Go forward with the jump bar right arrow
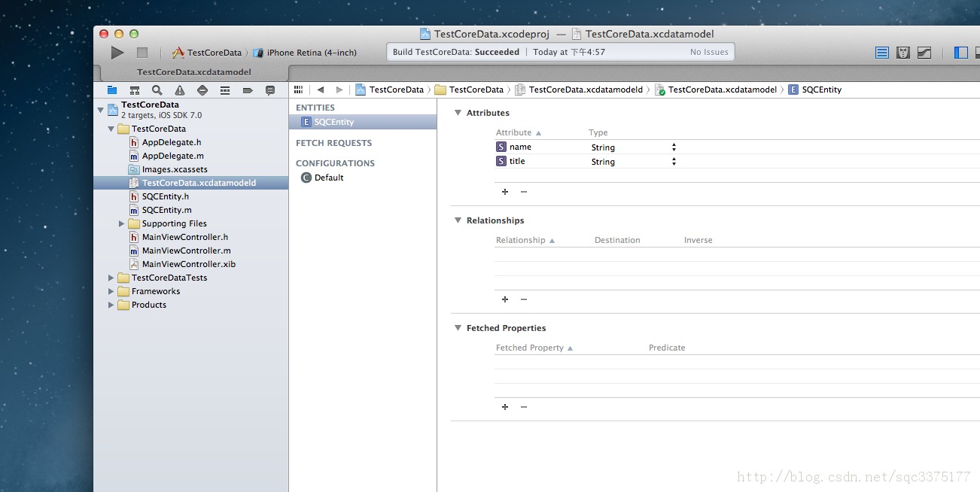 (x=339, y=90)
